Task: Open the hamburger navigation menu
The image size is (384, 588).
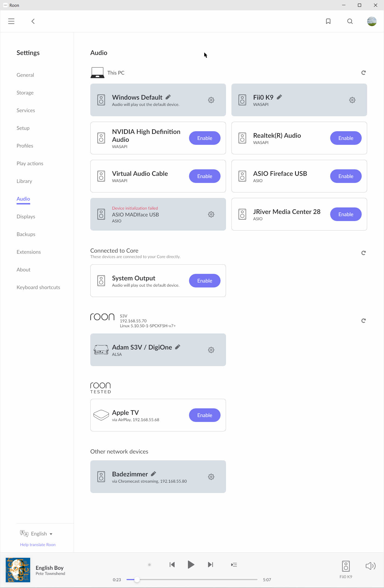Action: [11, 21]
